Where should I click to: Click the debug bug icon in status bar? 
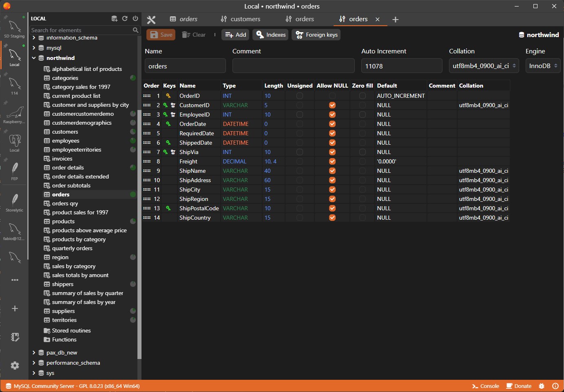tap(542, 386)
